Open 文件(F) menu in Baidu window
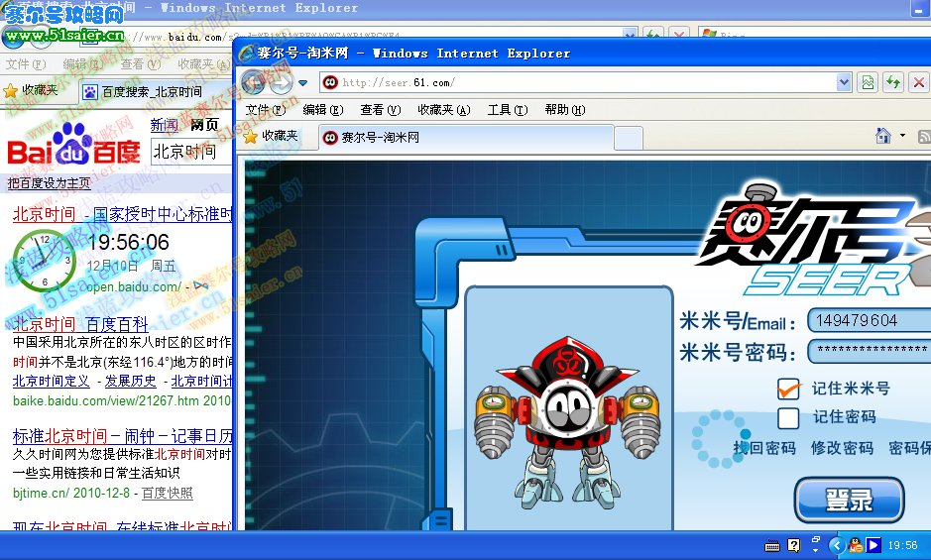The height and width of the screenshot is (560, 931). (x=26, y=64)
